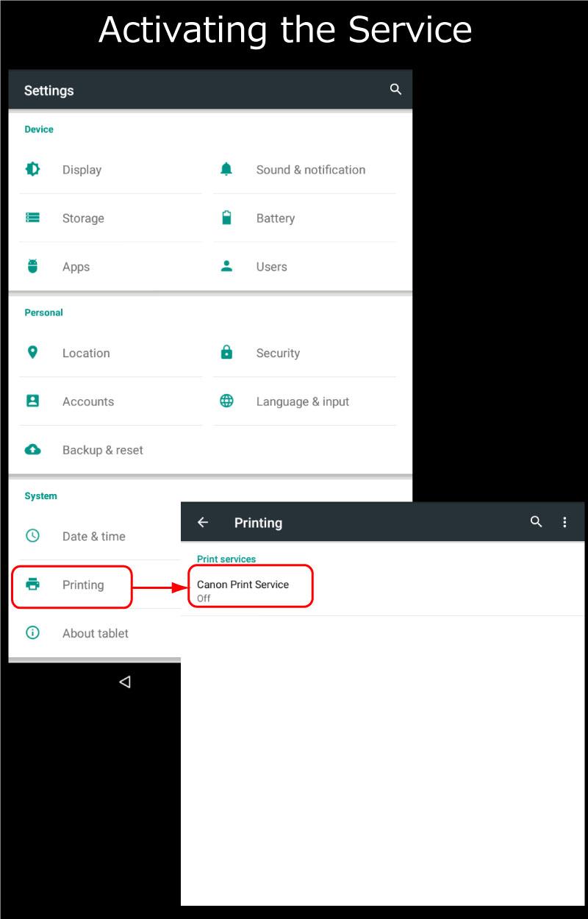588x919 pixels.
Task: Tap the Sound & notification bell icon
Action: pyautogui.click(x=226, y=169)
